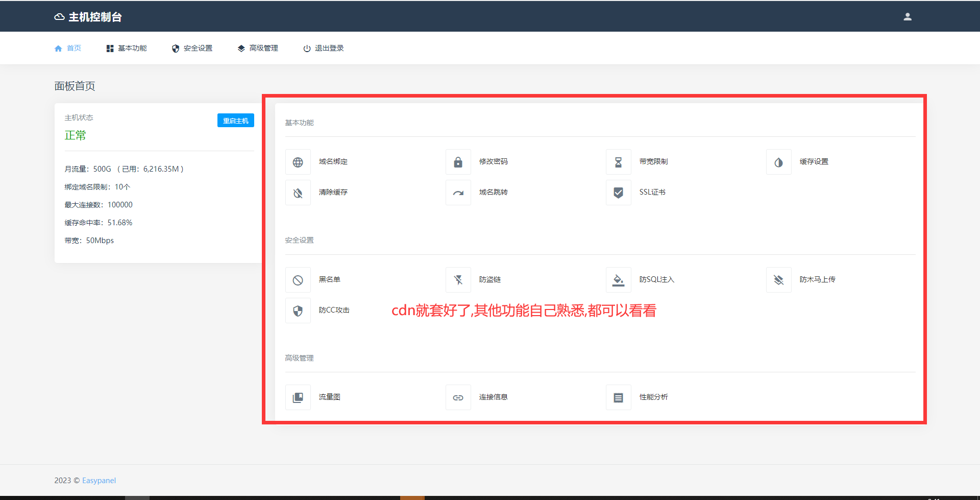980x500 pixels.
Task: Open the 防木马上传 icon
Action: 778,280
